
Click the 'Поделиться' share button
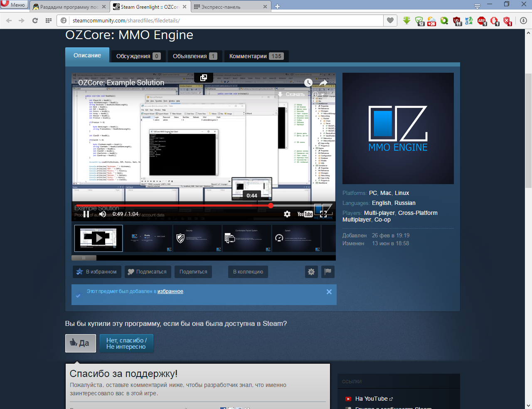(193, 272)
